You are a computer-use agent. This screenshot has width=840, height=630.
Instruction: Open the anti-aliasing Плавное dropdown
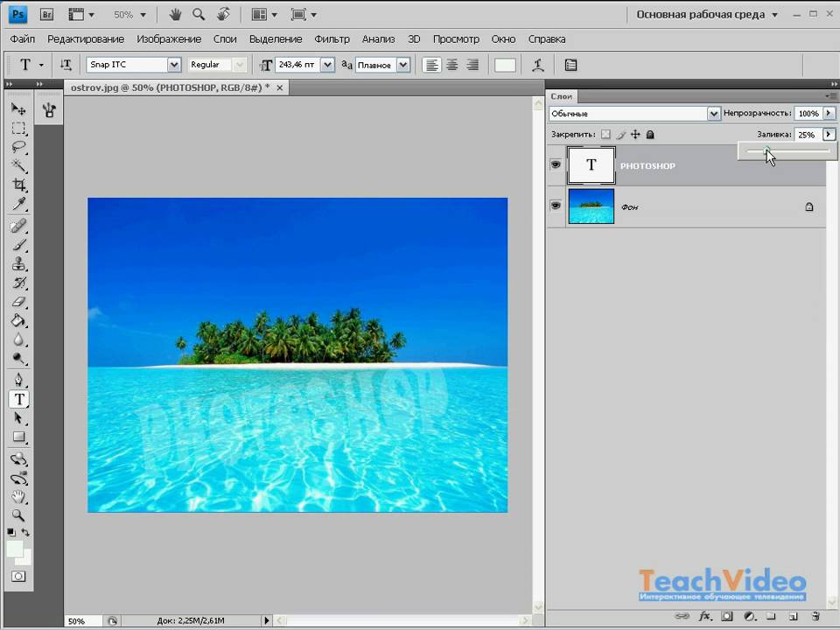pyautogui.click(x=403, y=65)
